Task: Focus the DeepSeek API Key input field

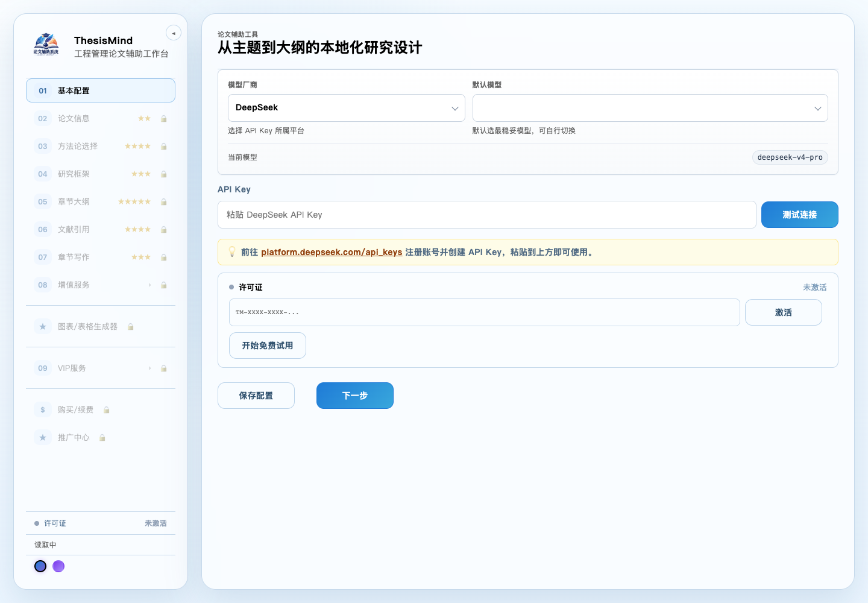Action: click(x=487, y=215)
